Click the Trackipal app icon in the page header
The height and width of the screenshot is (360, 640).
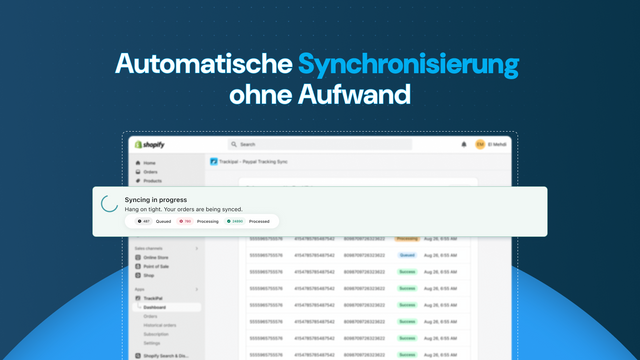213,162
